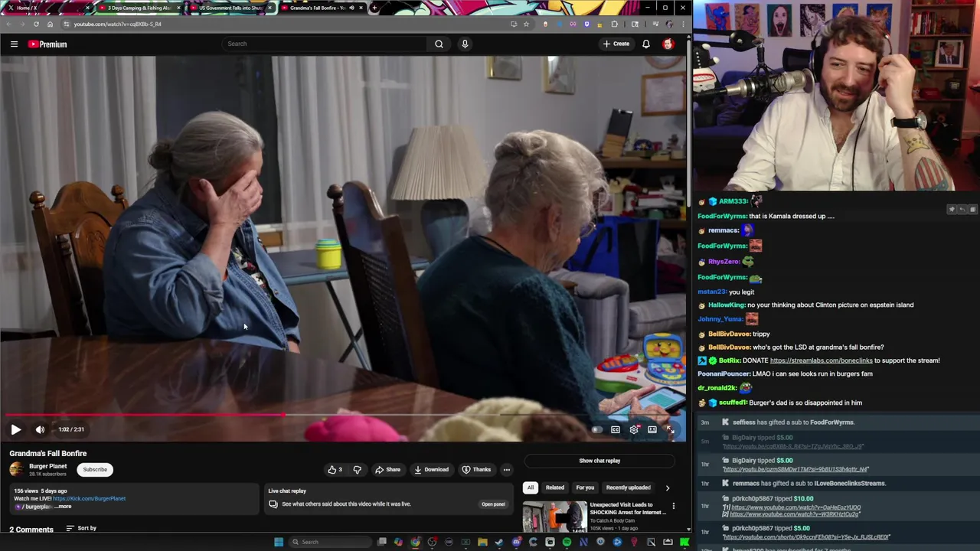Open the account avatar menu
This screenshot has height=551, width=980.
coord(668,44)
